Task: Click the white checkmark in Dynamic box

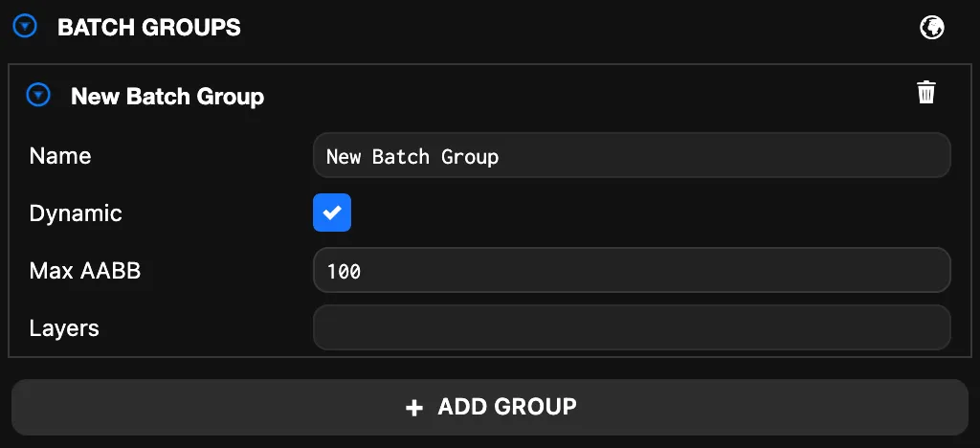Action: point(332,213)
